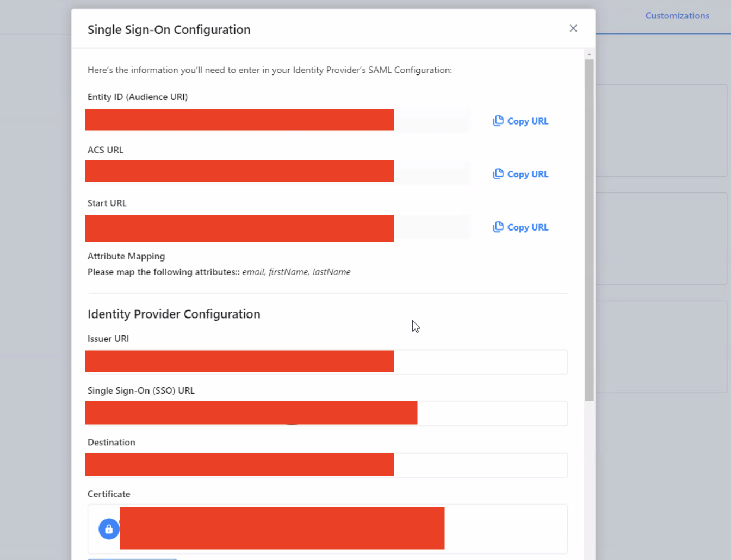Viewport: 731px width, 560px height.
Task: Click the 'email, firstName, lastName' attributes text
Action: click(296, 272)
